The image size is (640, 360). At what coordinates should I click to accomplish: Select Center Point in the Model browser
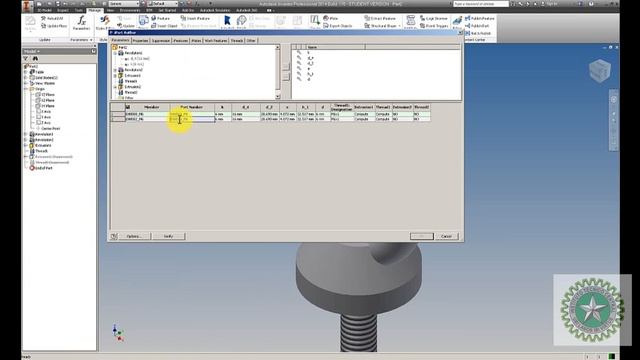[x=50, y=128]
